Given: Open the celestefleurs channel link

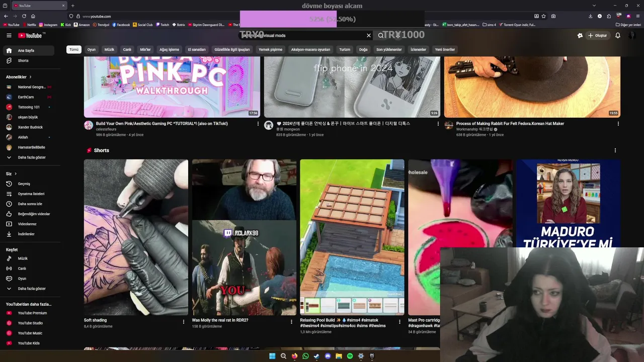Looking at the screenshot, I should 106,129.
